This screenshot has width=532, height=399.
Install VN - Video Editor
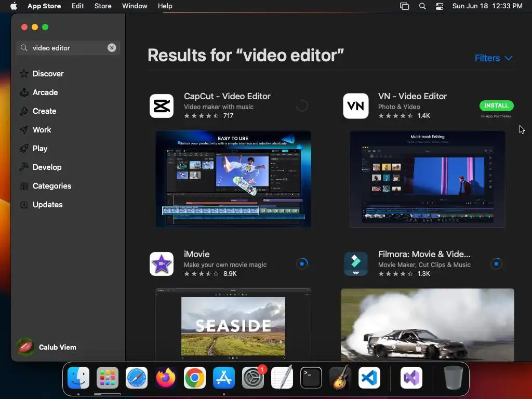496,105
